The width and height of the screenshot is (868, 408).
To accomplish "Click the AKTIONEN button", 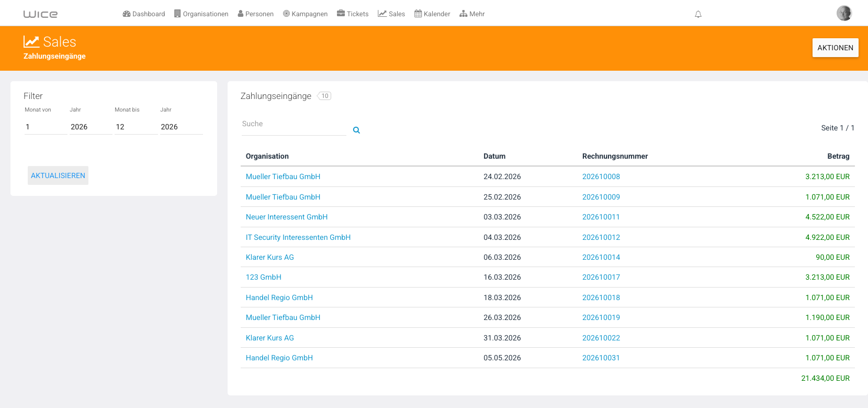I will click(835, 48).
